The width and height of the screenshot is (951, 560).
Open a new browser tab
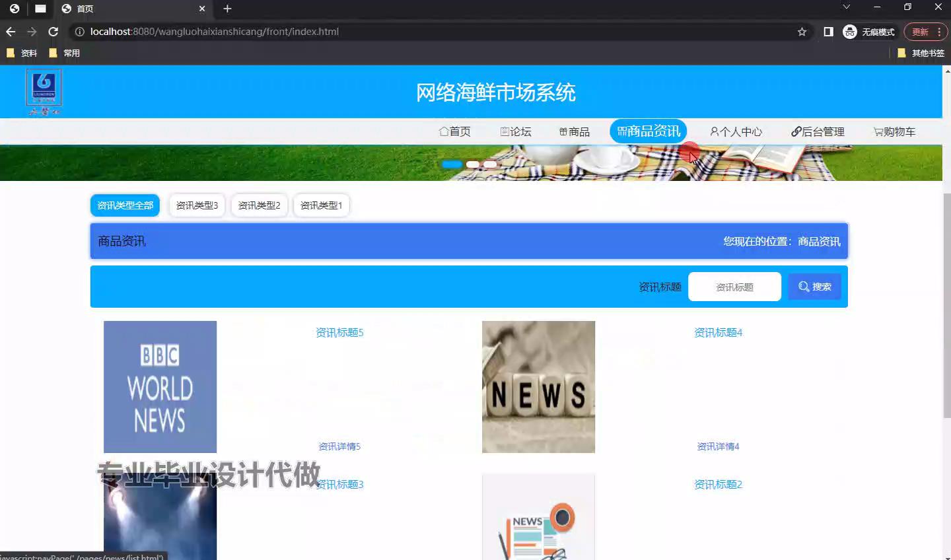click(227, 9)
